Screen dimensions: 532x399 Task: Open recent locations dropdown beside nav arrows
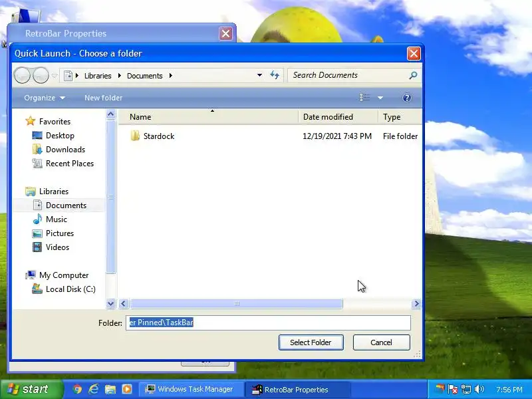[x=55, y=76]
